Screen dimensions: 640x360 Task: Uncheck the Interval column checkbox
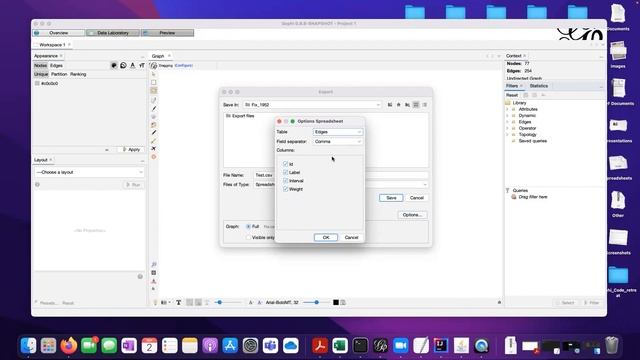285,180
